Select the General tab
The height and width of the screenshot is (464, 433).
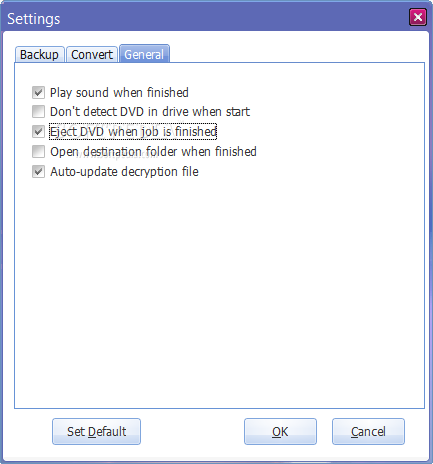(x=144, y=54)
